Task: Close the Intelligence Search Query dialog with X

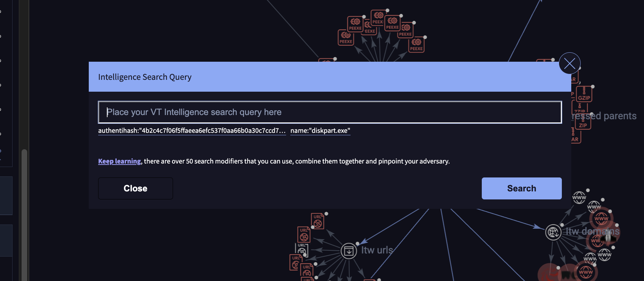Action: click(570, 63)
